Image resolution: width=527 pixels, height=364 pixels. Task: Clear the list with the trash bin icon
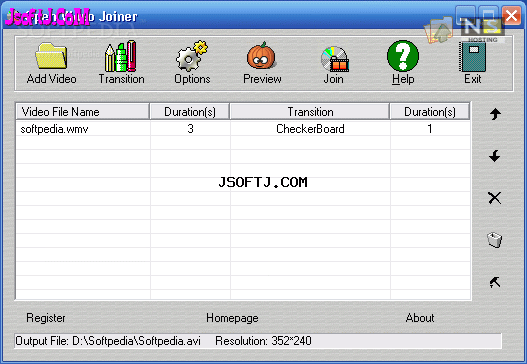point(495,240)
